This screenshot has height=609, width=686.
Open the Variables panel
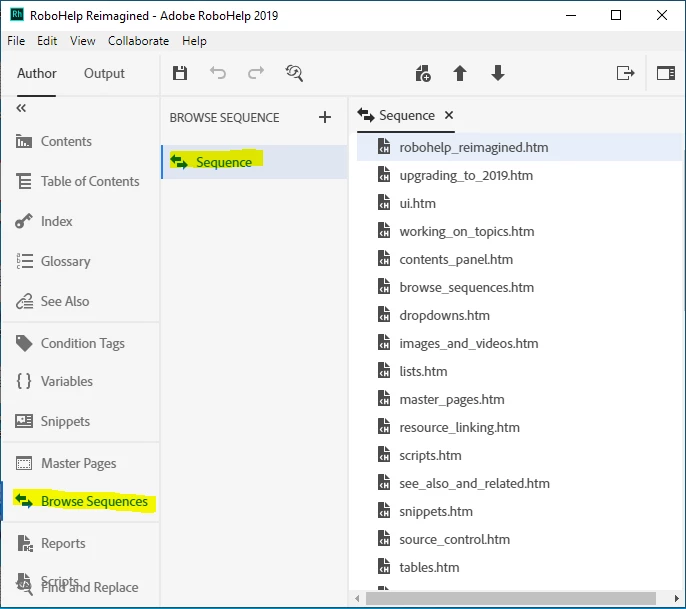(x=54, y=381)
